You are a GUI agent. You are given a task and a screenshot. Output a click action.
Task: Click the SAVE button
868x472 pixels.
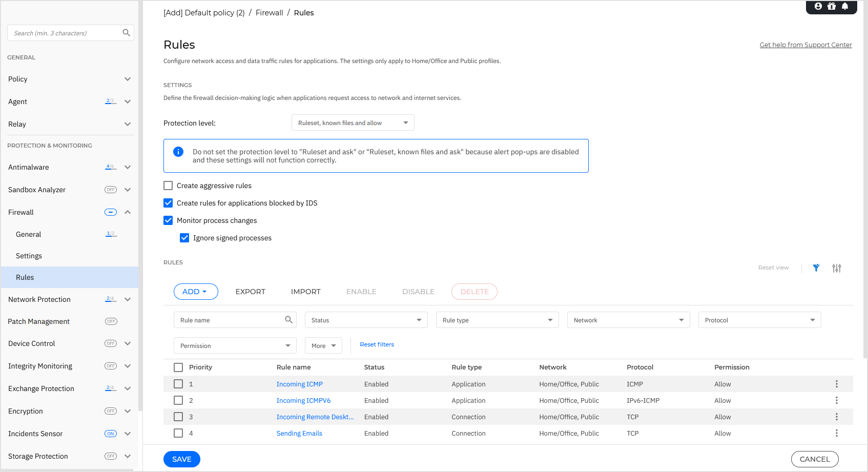pyautogui.click(x=181, y=459)
